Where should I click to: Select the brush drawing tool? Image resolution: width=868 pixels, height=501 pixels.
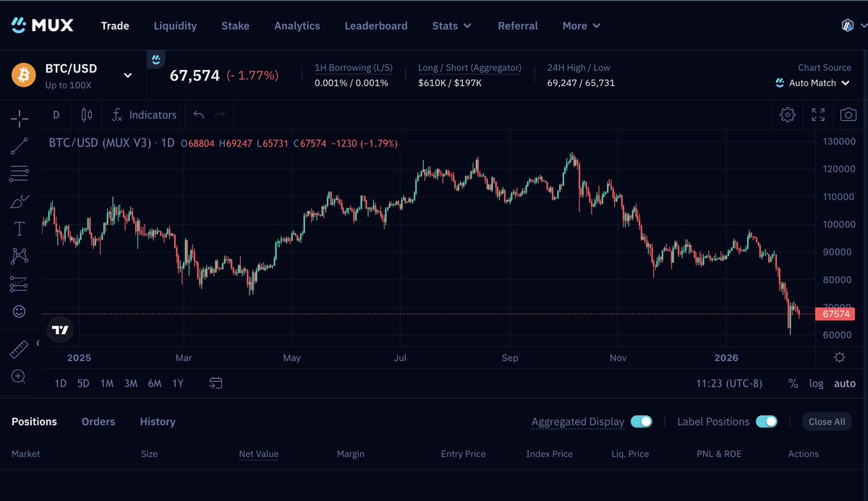pos(20,202)
